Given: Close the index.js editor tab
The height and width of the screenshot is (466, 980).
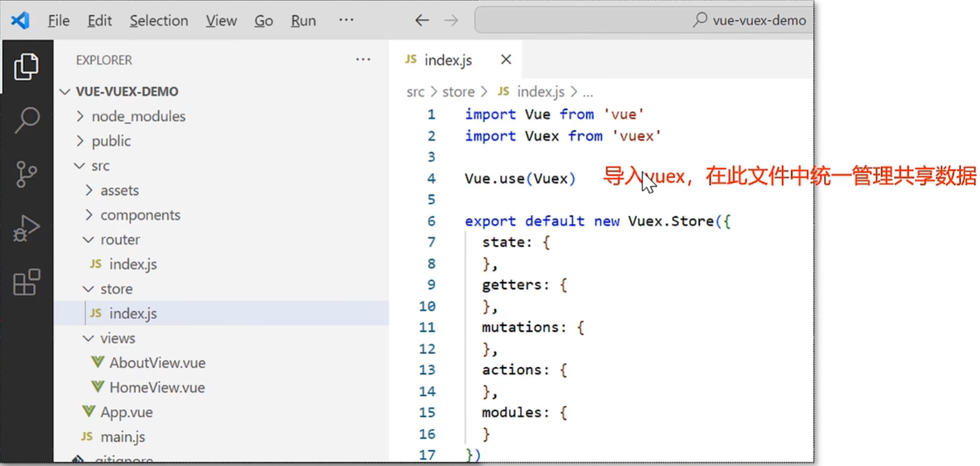Looking at the screenshot, I should (506, 59).
